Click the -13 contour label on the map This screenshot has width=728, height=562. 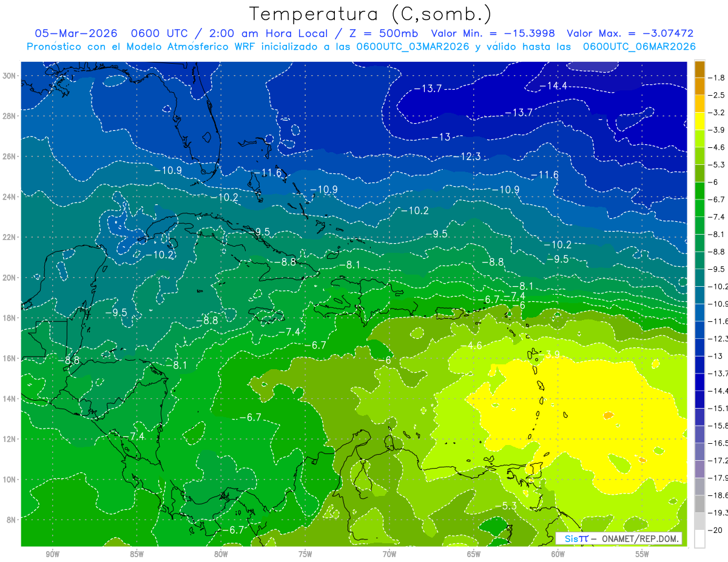coord(441,137)
